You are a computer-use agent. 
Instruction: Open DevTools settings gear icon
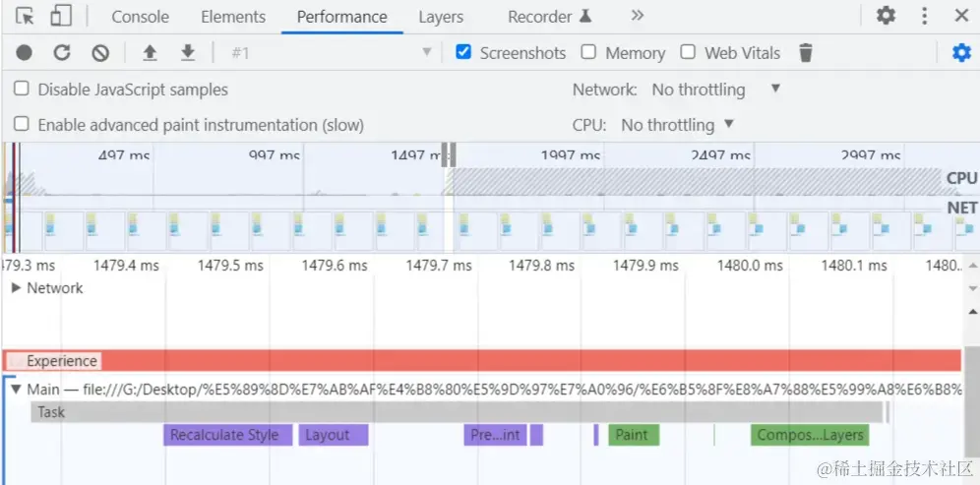point(886,16)
